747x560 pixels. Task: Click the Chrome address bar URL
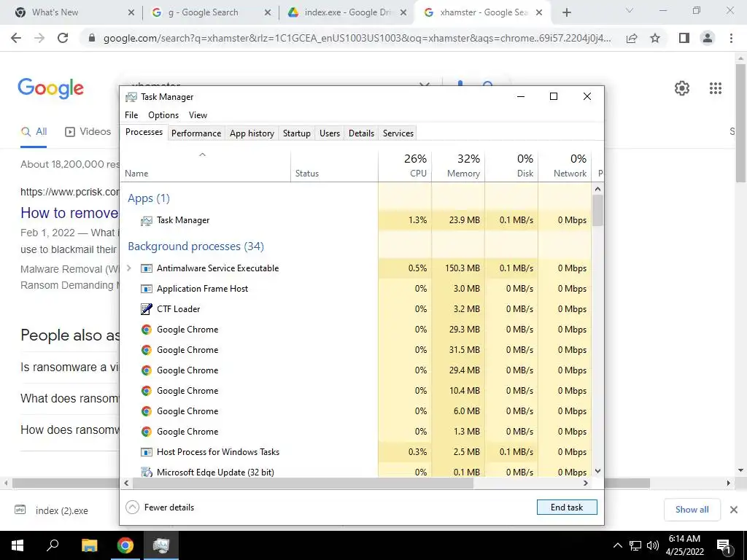pyautogui.click(x=357, y=38)
